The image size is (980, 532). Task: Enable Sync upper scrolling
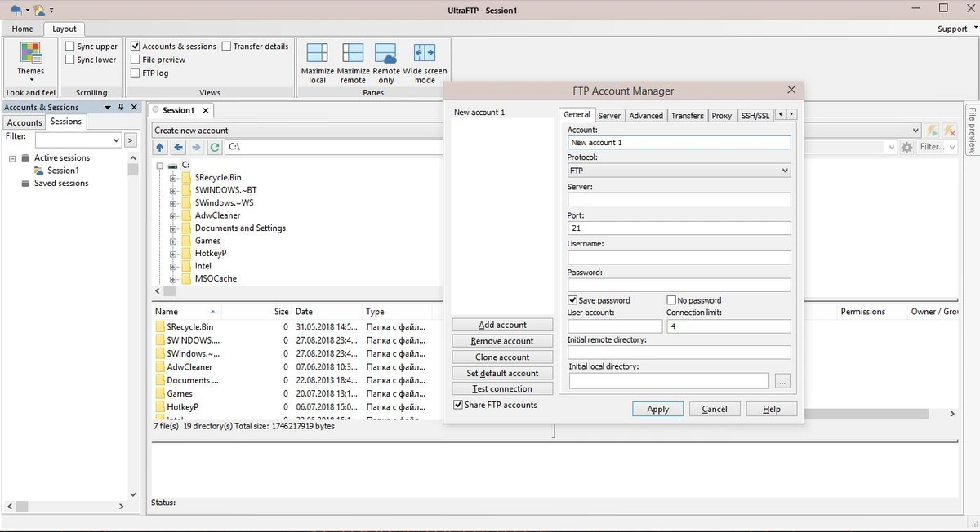(70, 47)
